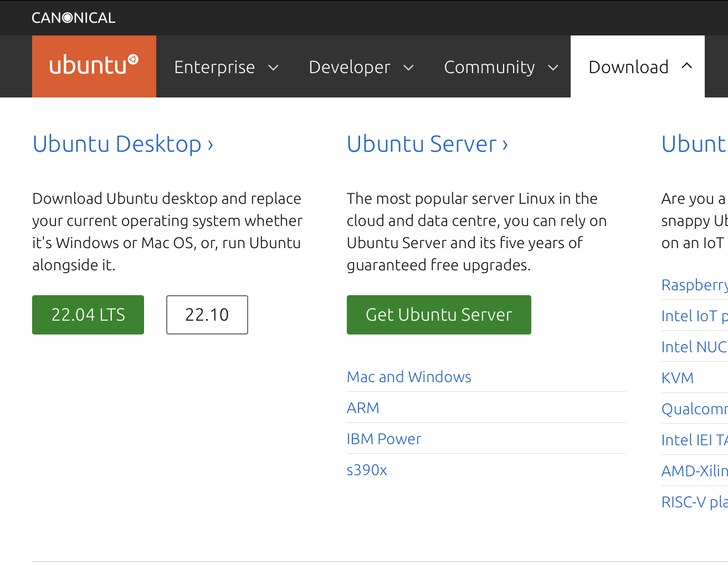728x566 pixels.
Task: Click the up chevron beside Download
Action: click(687, 65)
